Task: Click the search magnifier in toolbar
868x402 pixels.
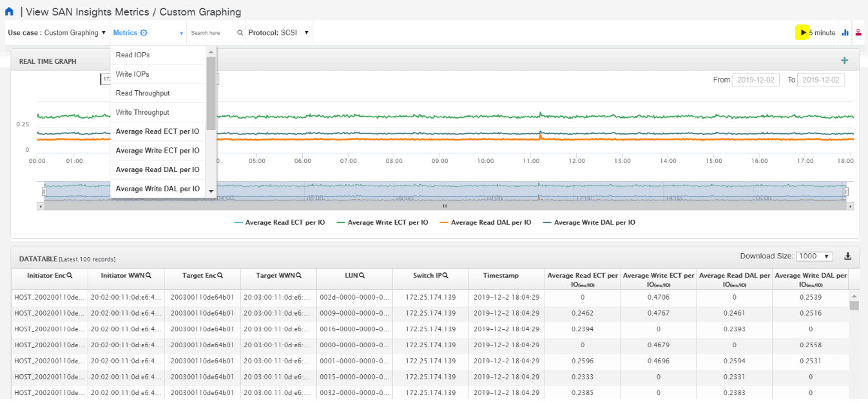Action: (240, 33)
